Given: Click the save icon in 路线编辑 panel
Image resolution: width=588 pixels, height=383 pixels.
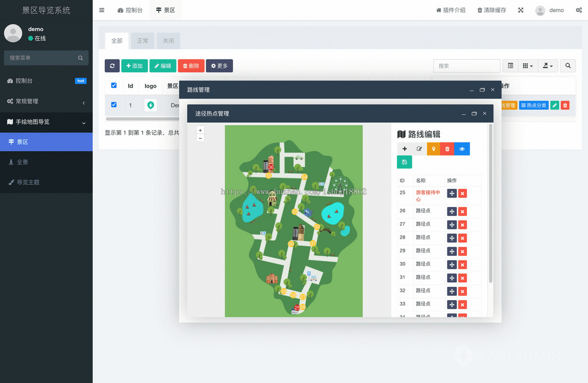Looking at the screenshot, I should [405, 162].
